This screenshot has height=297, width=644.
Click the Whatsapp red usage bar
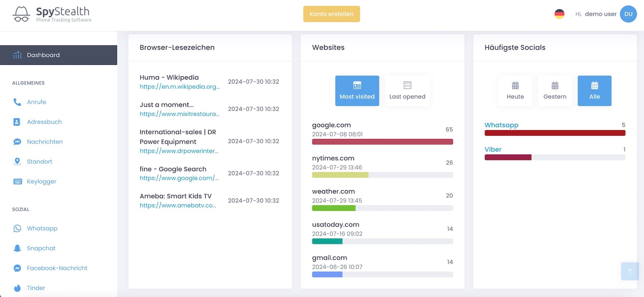pos(555,133)
